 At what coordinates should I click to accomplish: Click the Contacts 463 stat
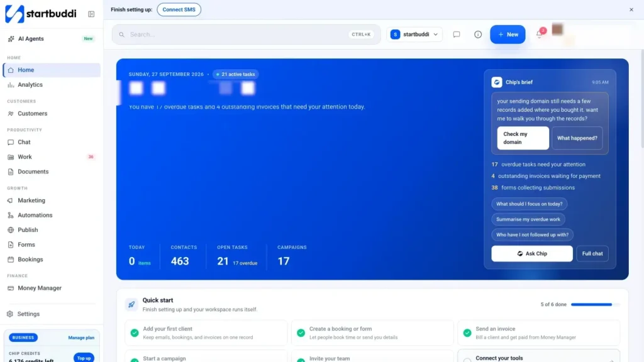tap(184, 256)
